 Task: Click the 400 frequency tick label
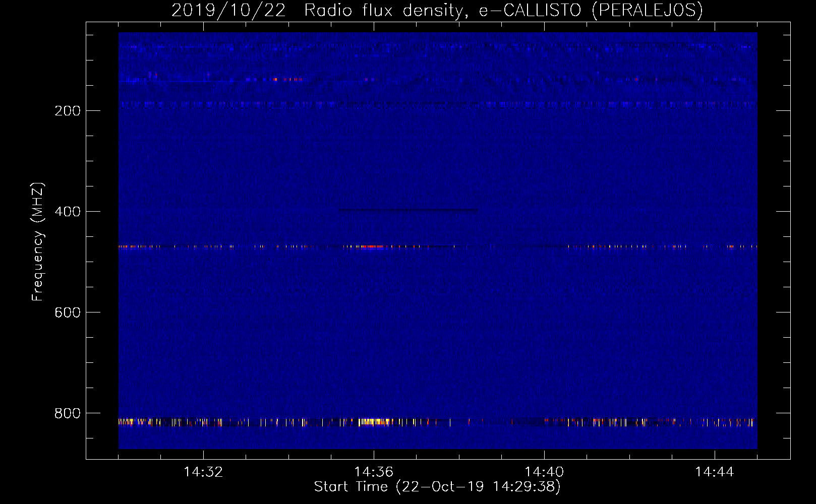coord(68,212)
